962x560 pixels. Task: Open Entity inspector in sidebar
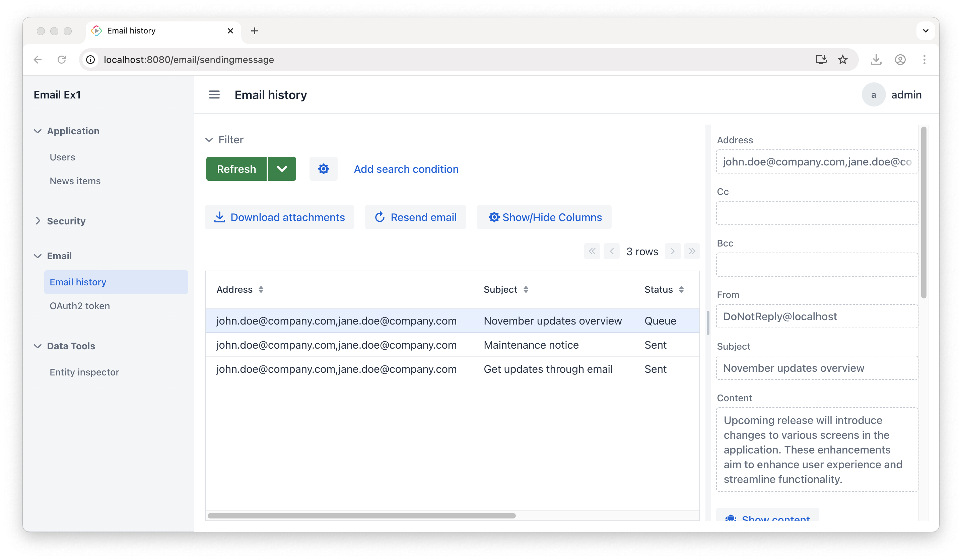(84, 372)
